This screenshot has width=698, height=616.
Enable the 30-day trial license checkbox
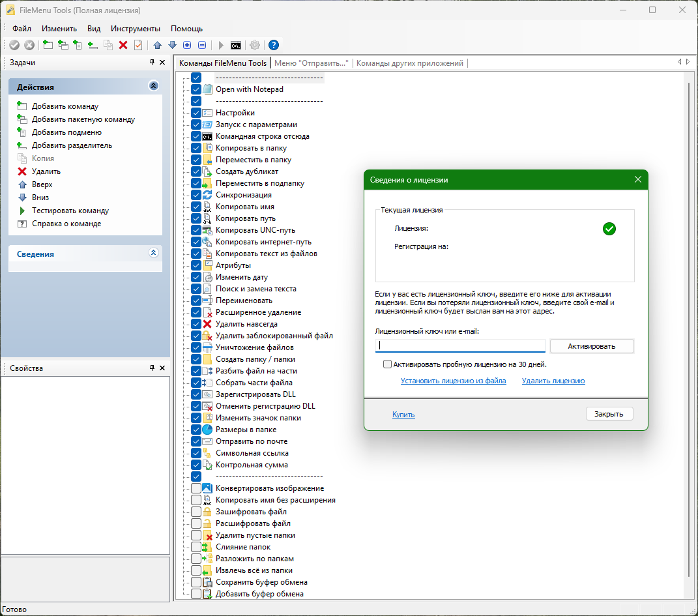click(387, 364)
